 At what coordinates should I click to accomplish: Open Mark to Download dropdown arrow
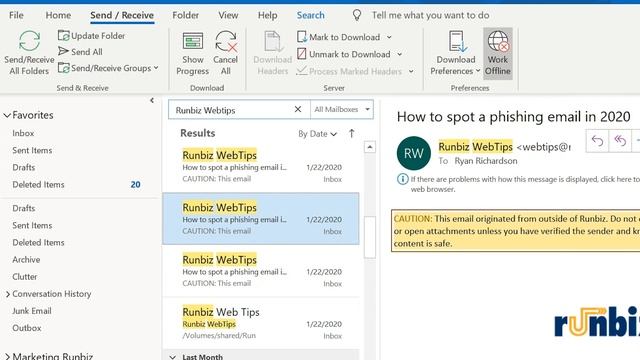tap(389, 37)
